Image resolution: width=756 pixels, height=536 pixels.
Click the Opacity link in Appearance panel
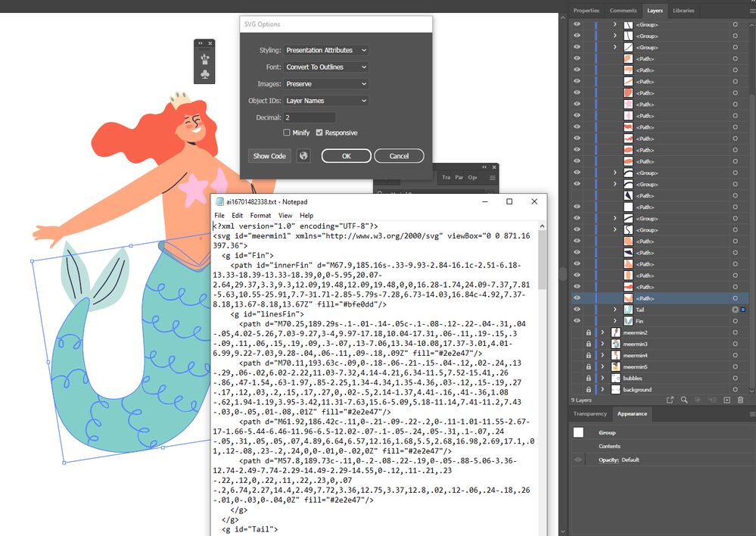click(x=608, y=460)
